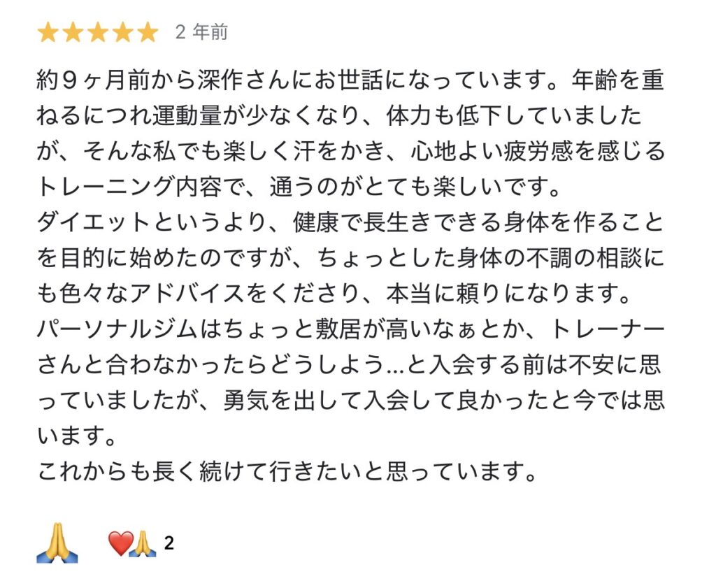Image resolution: width=716 pixels, height=588 pixels.
Task: Select the third rating star
Action: (98, 32)
